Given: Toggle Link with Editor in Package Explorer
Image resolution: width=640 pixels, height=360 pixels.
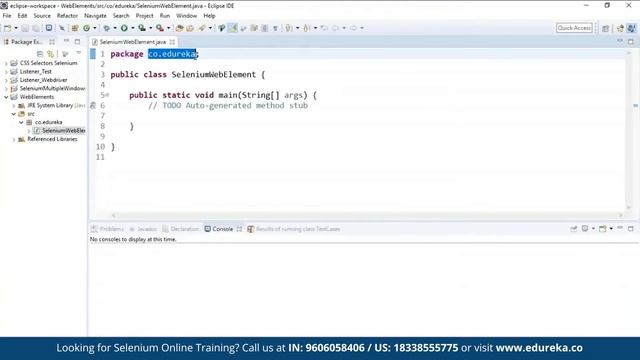Looking at the screenshot, I should click(x=51, y=54).
